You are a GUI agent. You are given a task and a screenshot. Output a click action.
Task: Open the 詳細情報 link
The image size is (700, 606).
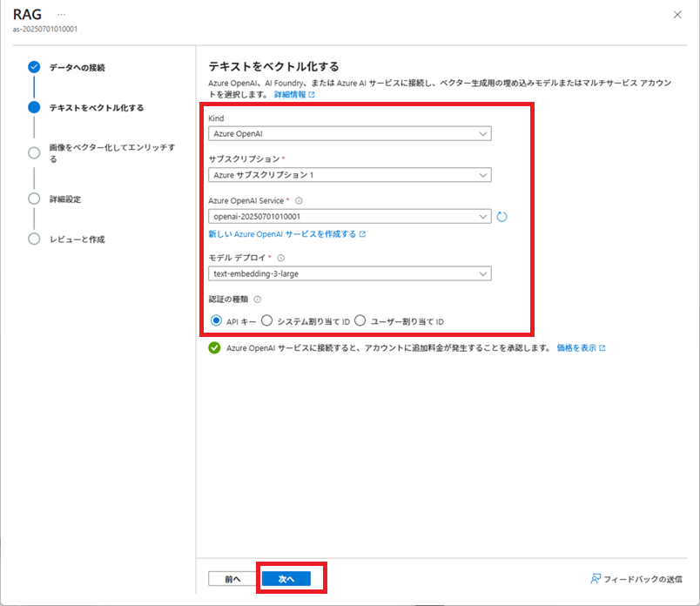[294, 95]
